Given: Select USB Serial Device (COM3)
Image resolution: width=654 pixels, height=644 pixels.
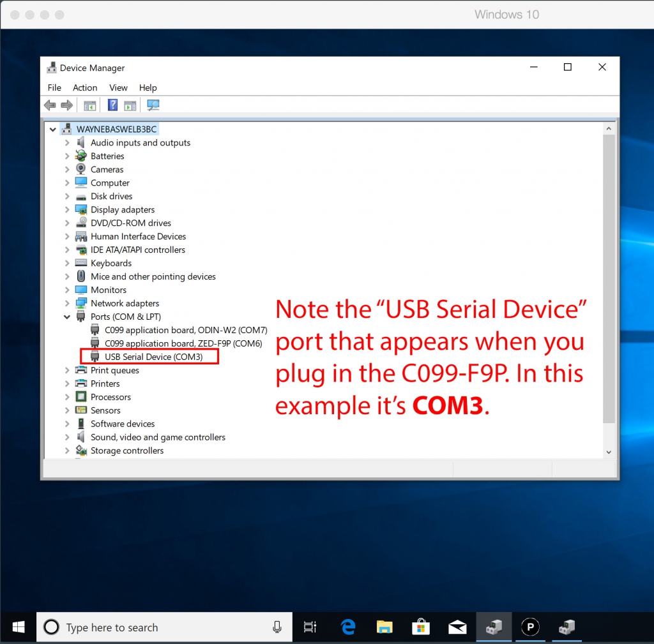Looking at the screenshot, I should coord(153,357).
